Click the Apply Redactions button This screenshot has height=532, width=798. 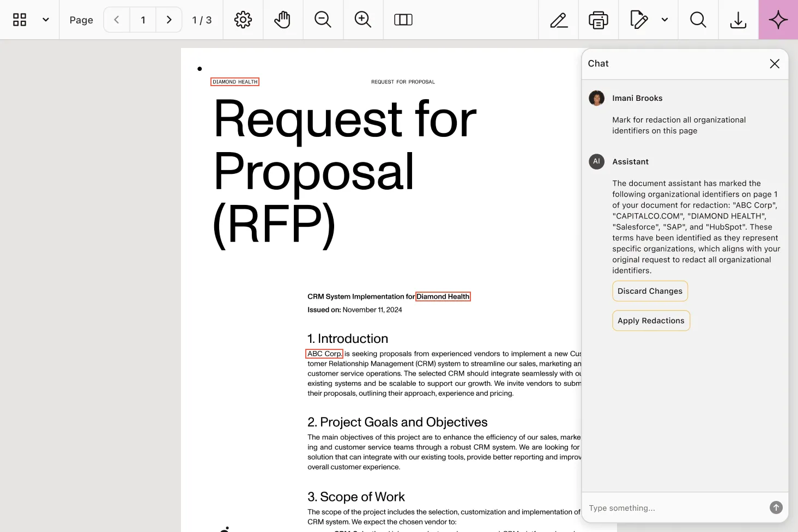click(651, 321)
